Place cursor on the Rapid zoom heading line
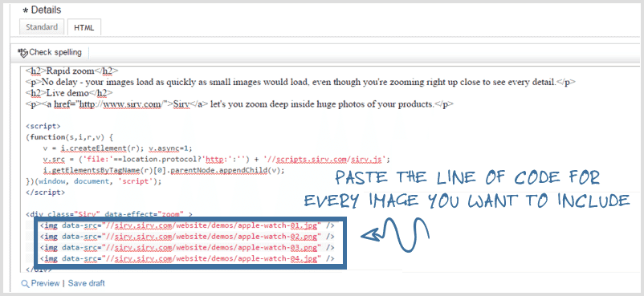The height and width of the screenshot is (296, 644). 72,71
